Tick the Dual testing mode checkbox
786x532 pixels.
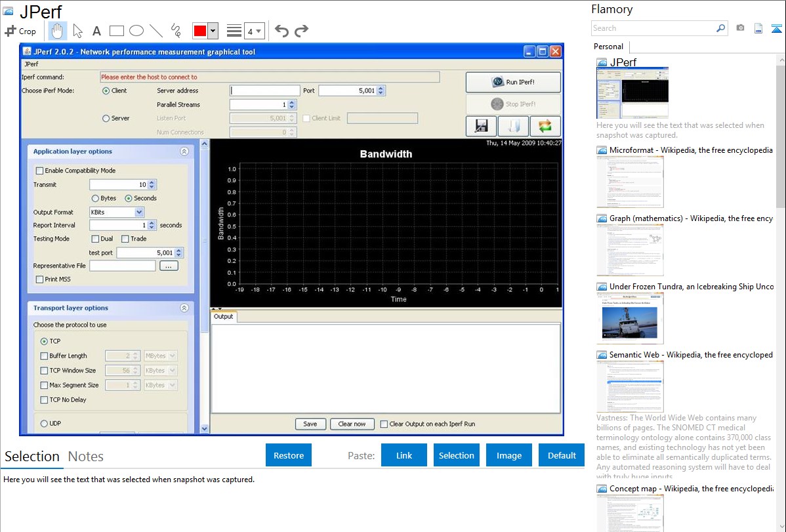95,239
